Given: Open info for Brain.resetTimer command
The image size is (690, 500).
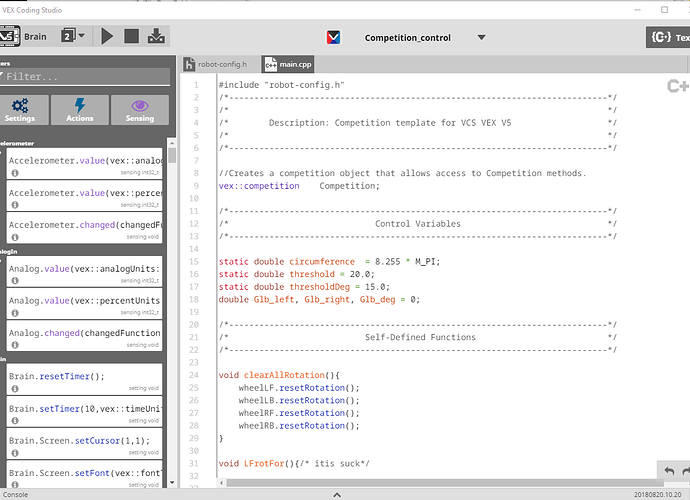Looking at the screenshot, I should [15, 389].
